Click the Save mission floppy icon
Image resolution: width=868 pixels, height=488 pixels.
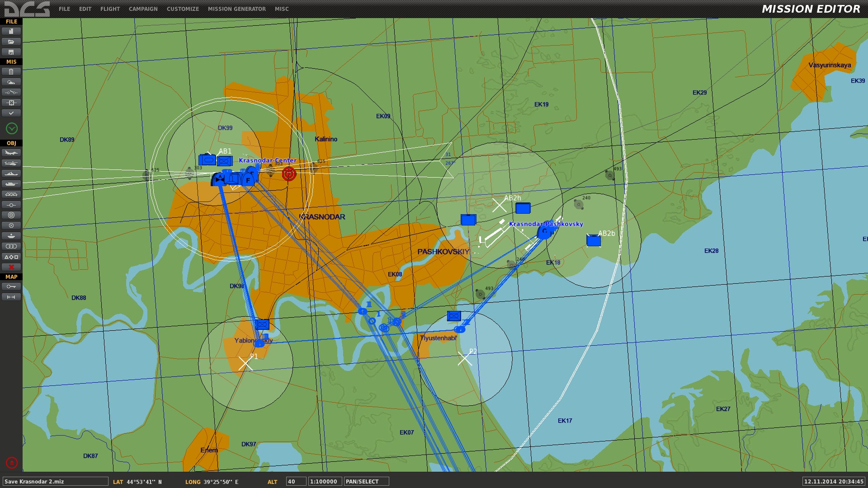[x=11, y=52]
